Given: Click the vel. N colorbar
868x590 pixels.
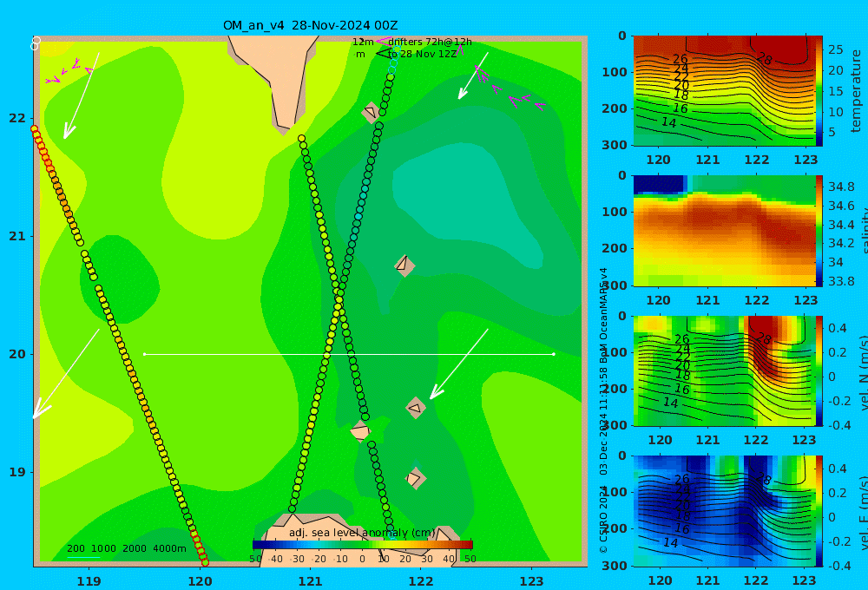Looking at the screenshot, I should [x=819, y=370].
